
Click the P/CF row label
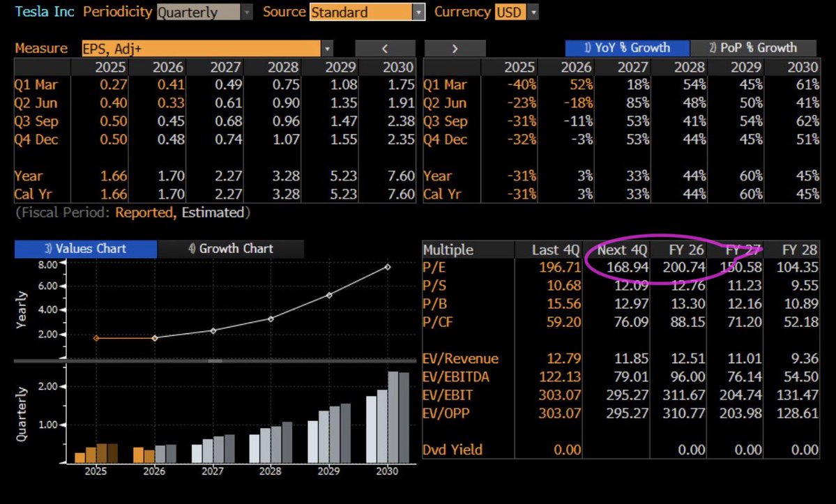(x=437, y=322)
